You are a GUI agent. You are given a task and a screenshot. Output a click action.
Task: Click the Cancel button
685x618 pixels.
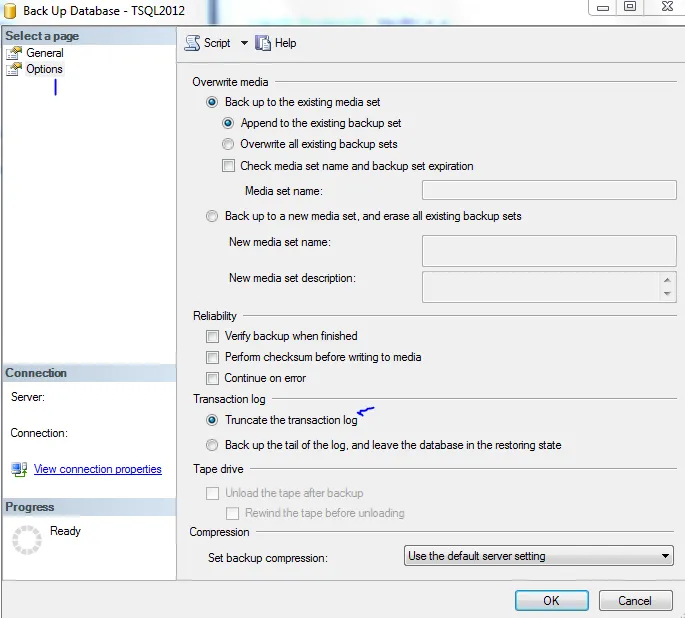[x=635, y=601]
